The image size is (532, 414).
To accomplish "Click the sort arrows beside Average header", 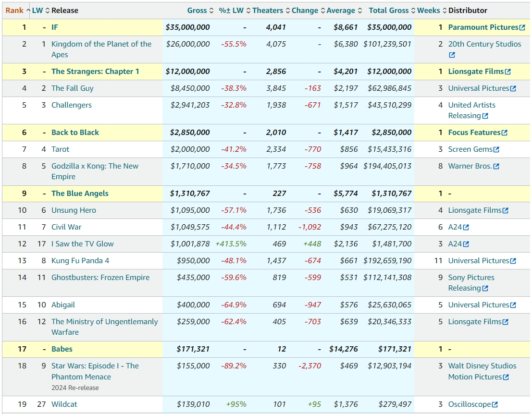I will pyautogui.click(x=359, y=11).
